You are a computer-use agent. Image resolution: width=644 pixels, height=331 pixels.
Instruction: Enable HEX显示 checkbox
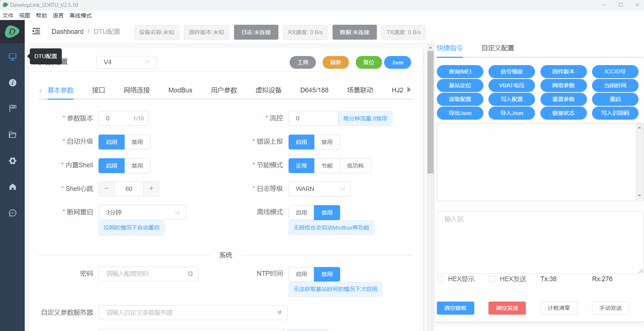440,279
